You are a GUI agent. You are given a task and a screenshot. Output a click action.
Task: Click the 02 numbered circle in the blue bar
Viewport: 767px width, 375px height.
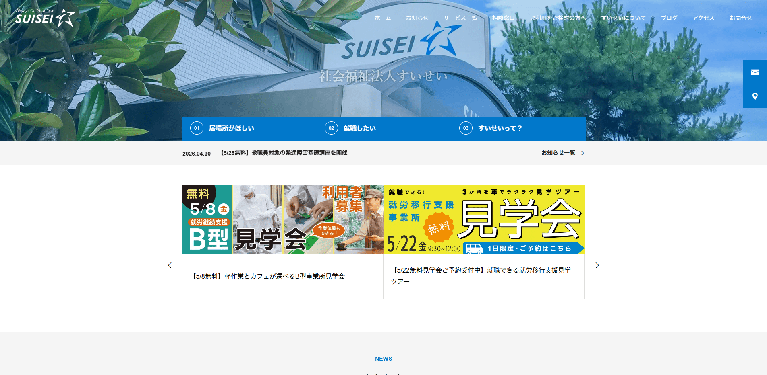331,129
